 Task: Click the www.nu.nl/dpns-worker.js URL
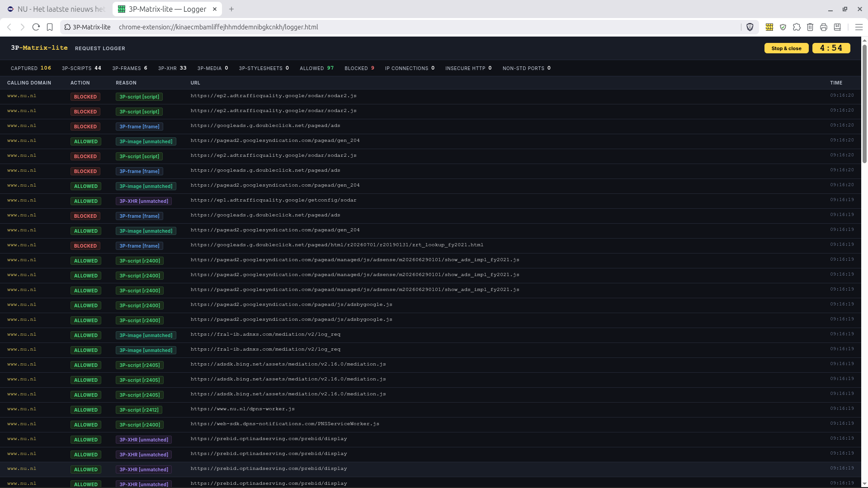[242, 409]
